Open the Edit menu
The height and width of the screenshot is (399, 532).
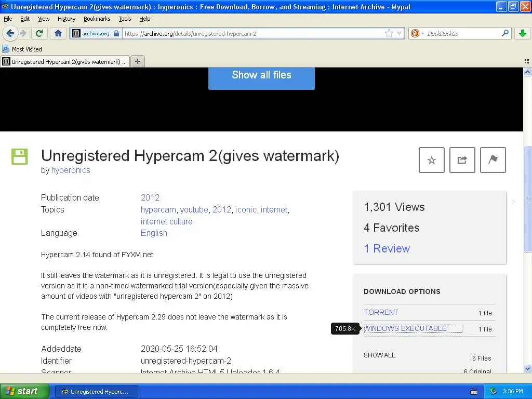point(25,19)
